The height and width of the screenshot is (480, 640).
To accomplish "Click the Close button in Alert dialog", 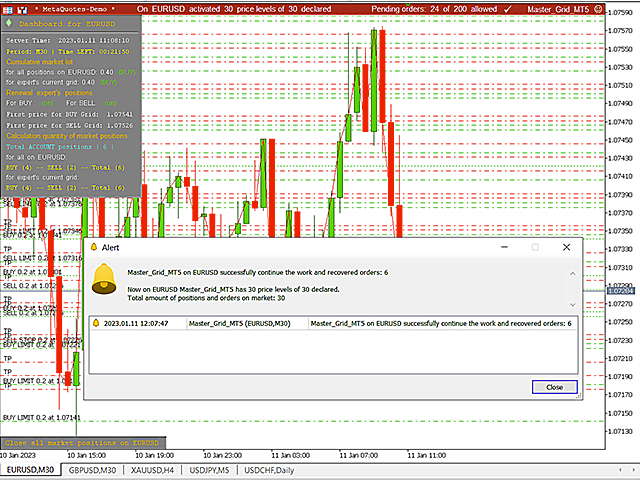I will tap(554, 387).
